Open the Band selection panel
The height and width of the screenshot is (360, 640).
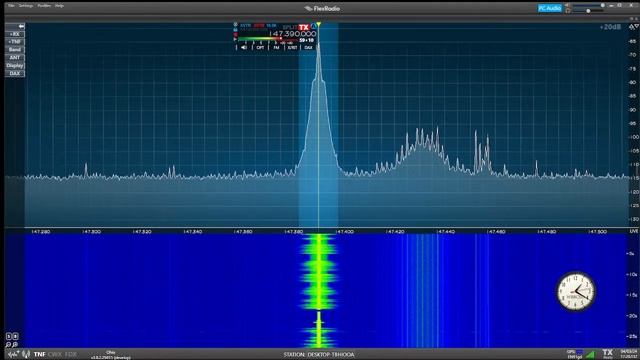[x=15, y=49]
